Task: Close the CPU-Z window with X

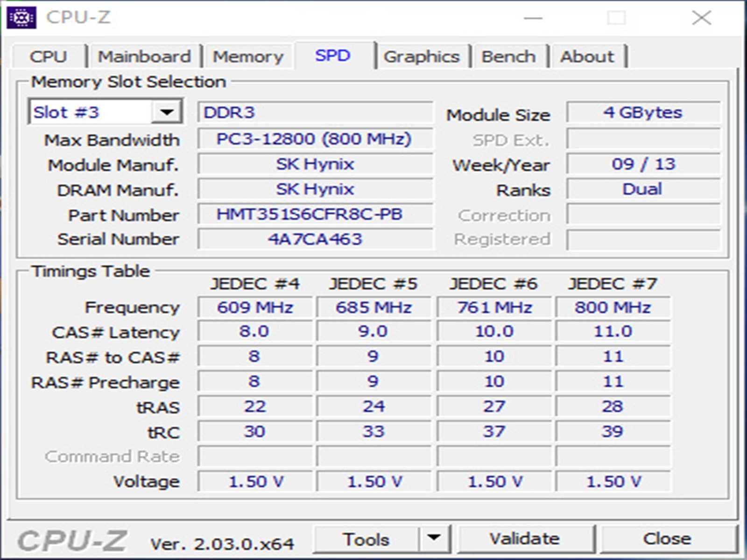Action: (701, 18)
